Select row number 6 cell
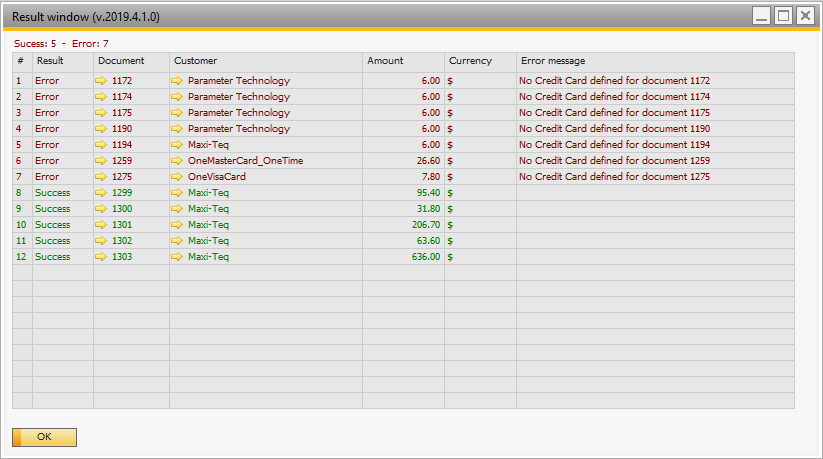This screenshot has height=459, width=823. pyautogui.click(x=23, y=161)
